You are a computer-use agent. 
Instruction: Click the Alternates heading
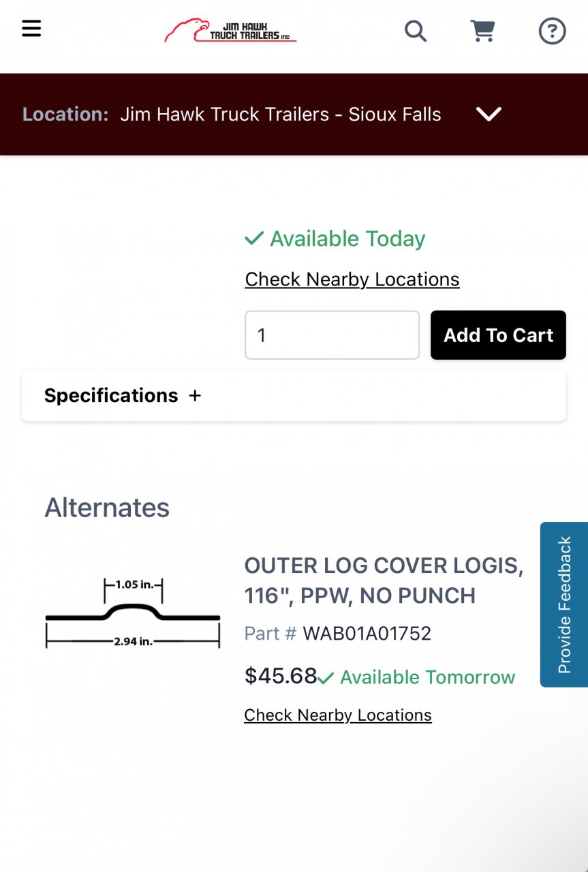[107, 508]
